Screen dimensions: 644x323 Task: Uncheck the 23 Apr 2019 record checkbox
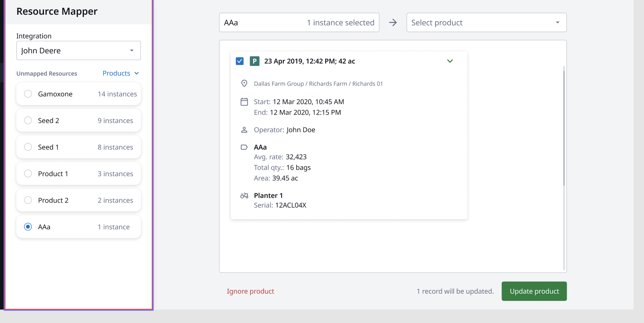coord(240,61)
